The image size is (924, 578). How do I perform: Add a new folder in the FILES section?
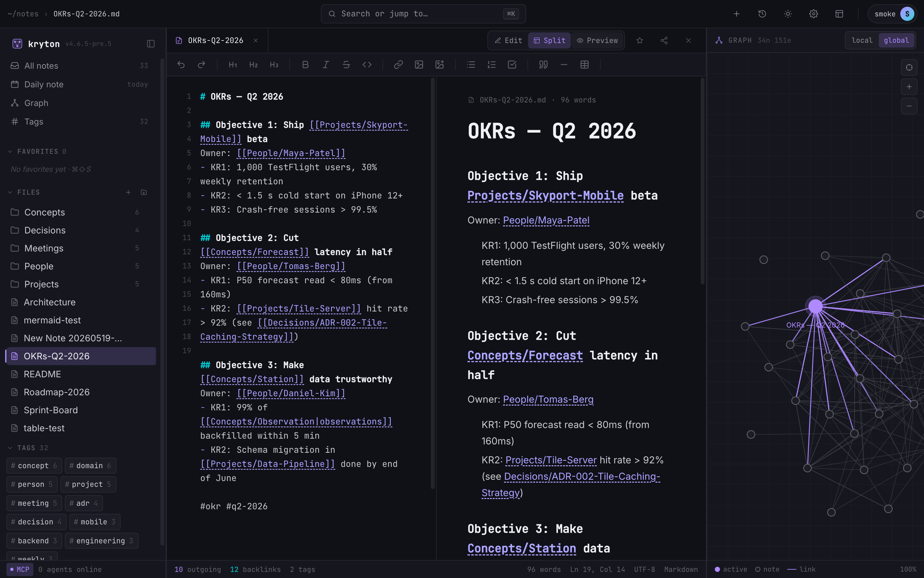143,192
